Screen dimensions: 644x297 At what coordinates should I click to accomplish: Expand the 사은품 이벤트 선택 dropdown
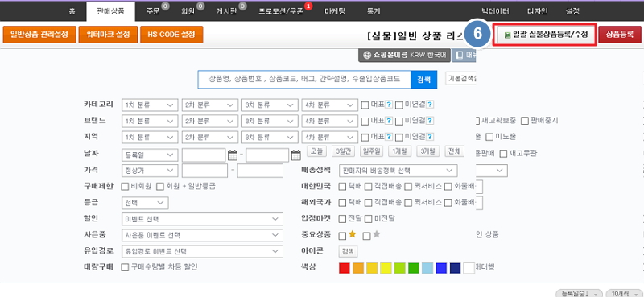tap(203, 235)
